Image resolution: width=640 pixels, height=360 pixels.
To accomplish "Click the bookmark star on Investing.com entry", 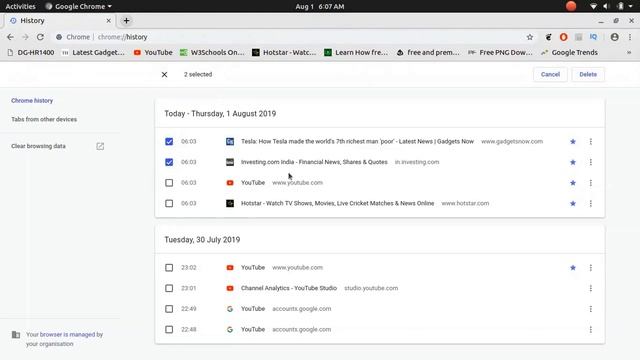I will (x=573, y=162).
